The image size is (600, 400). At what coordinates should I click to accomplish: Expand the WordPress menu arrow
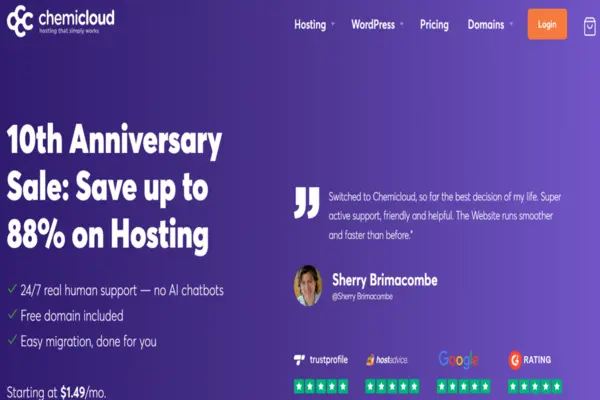point(401,24)
